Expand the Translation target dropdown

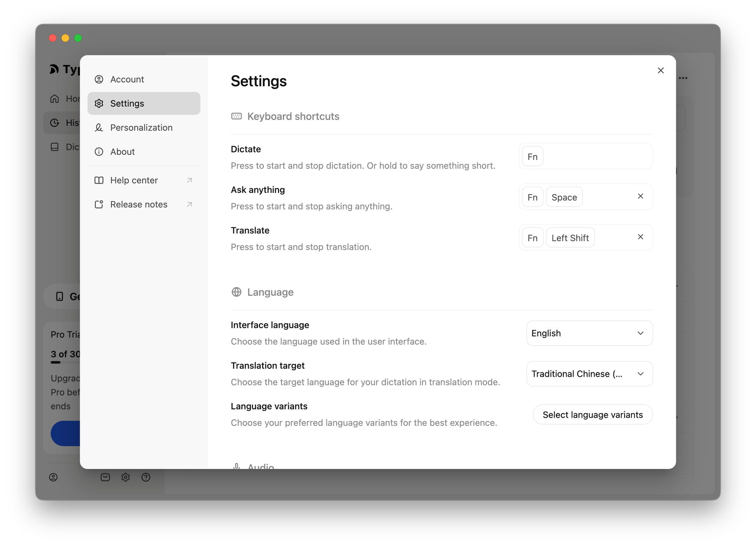click(589, 374)
